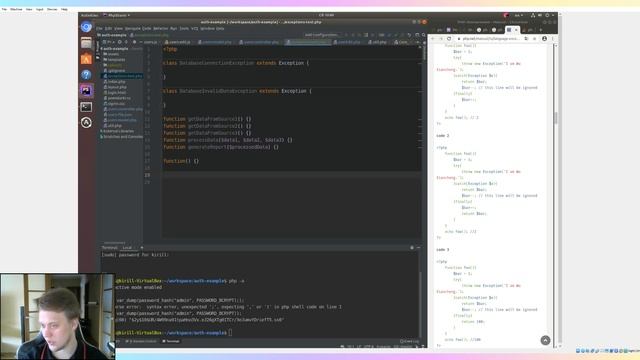The image size is (640, 360).
Task: Open the network indicator in top bar
Action: pos(533,16)
